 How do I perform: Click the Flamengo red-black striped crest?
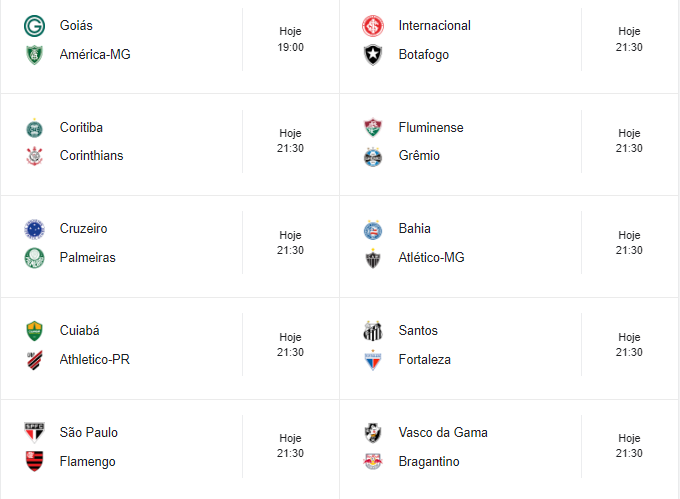coord(34,461)
